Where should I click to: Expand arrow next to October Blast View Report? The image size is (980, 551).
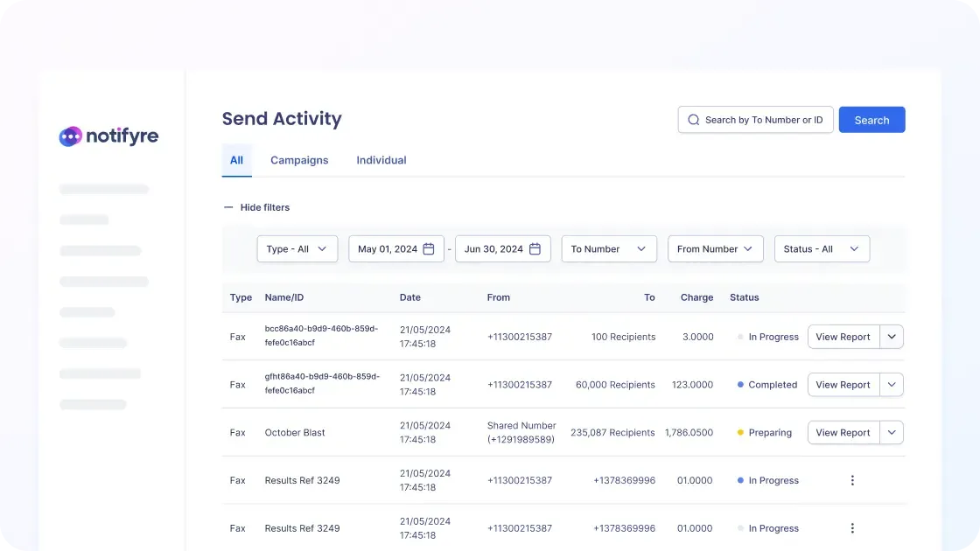click(x=892, y=433)
